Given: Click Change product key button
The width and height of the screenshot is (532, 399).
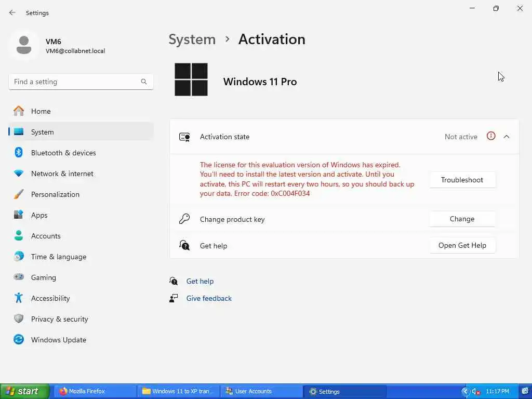Looking at the screenshot, I should pos(462,219).
